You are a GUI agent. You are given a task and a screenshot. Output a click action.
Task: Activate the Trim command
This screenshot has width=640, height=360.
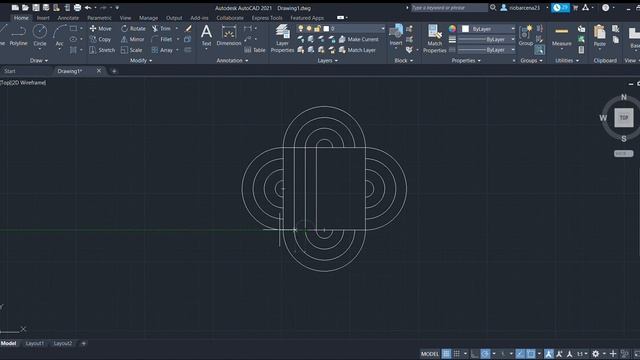pos(162,29)
